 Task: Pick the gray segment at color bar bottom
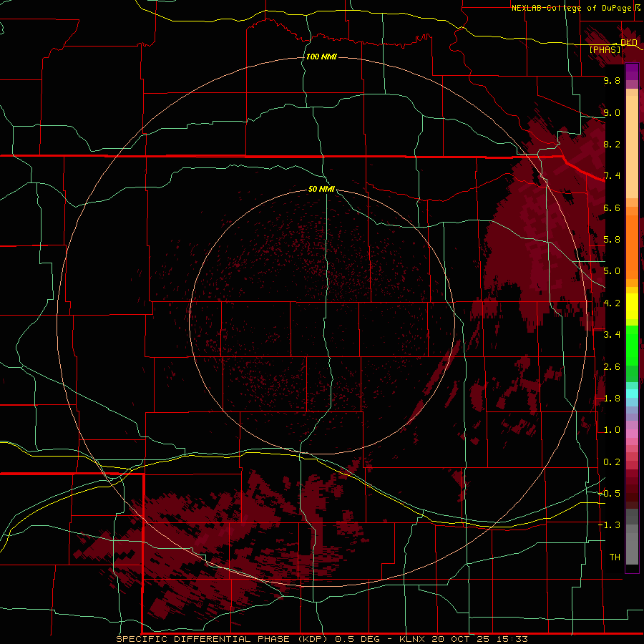click(632, 548)
